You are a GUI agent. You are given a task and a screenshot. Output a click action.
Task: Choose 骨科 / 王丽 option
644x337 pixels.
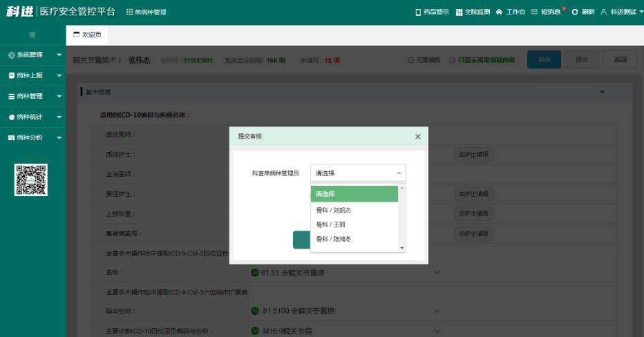pos(330,224)
